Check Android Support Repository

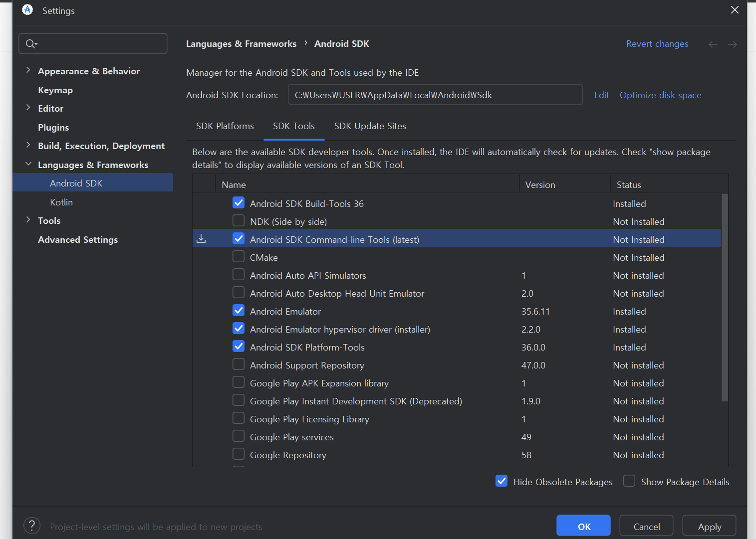239,364
